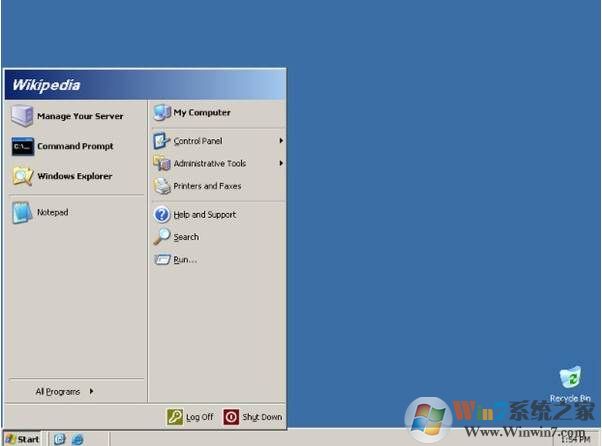Click Show Desktop quick launch icon
Image resolution: width=602 pixels, height=446 pixels.
click(60, 439)
